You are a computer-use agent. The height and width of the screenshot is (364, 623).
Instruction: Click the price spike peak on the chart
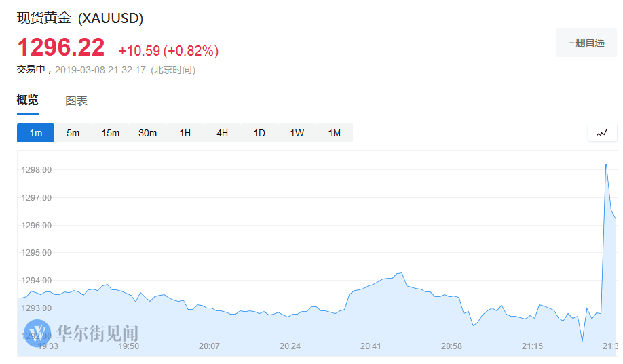tap(605, 164)
